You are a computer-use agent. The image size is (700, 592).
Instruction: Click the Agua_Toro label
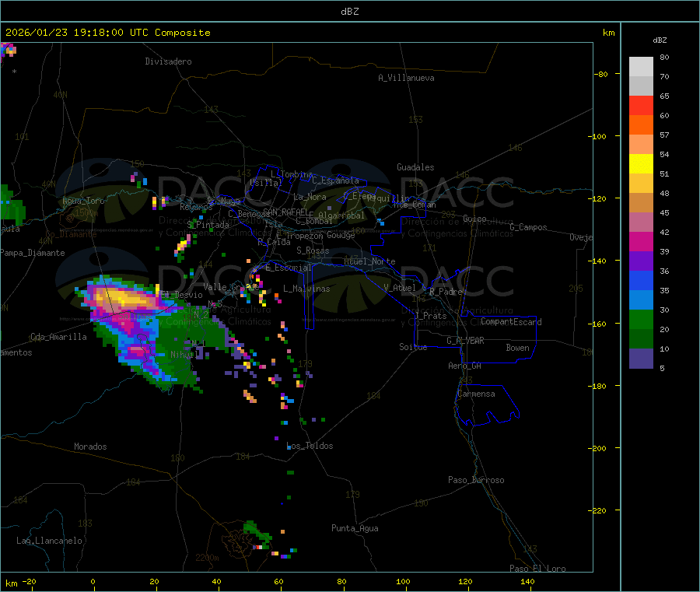[83, 201]
